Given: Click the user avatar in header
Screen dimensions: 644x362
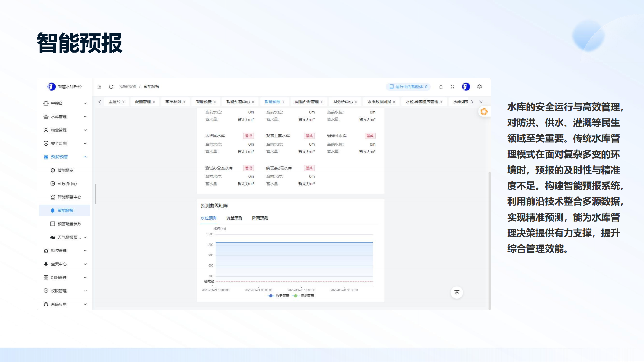Looking at the screenshot, I should pos(466,87).
